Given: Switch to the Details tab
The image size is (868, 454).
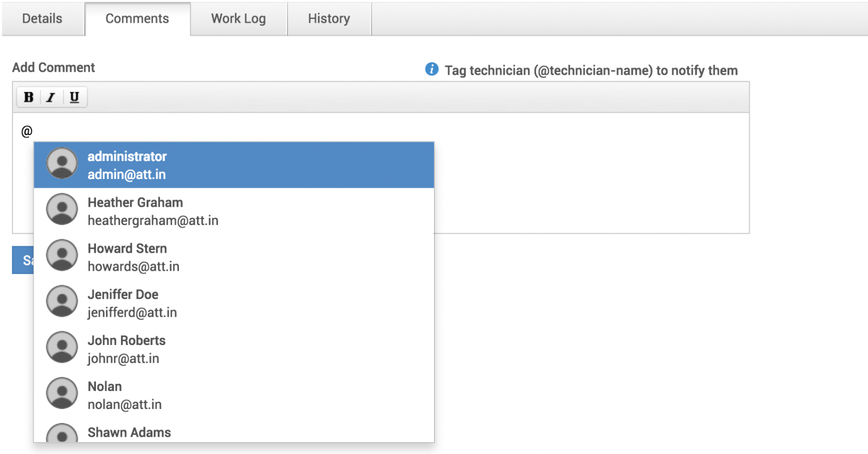Looking at the screenshot, I should click(x=42, y=19).
